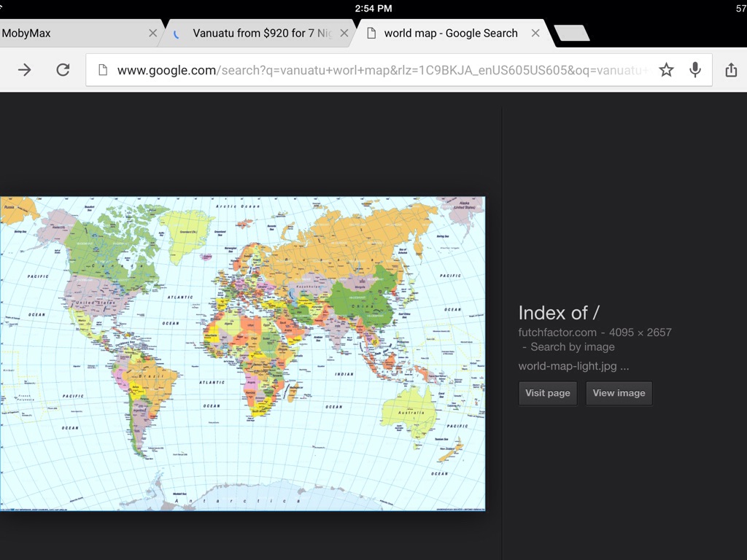The width and height of the screenshot is (747, 560).
Task: Close the world map Google Search tab
Action: click(535, 34)
